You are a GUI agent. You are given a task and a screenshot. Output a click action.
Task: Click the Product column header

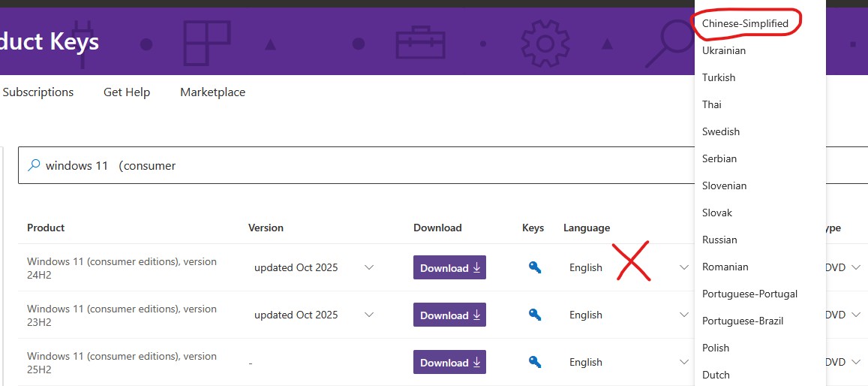(x=46, y=228)
